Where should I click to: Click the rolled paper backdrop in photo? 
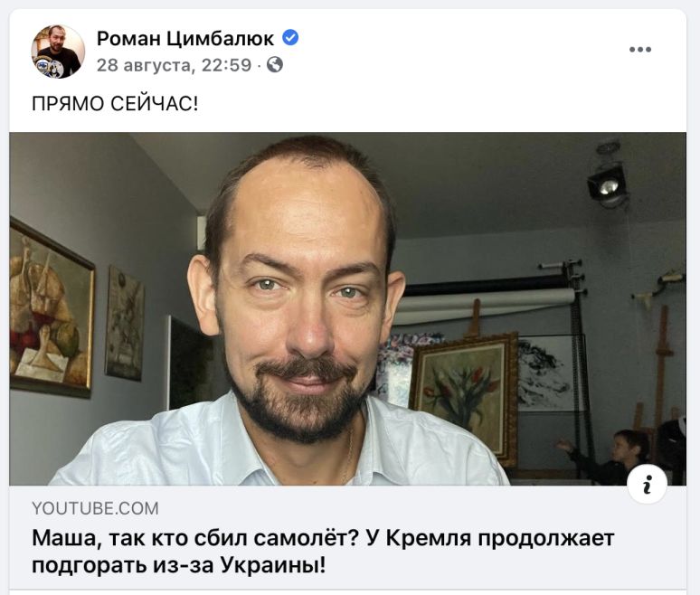pos(485,306)
